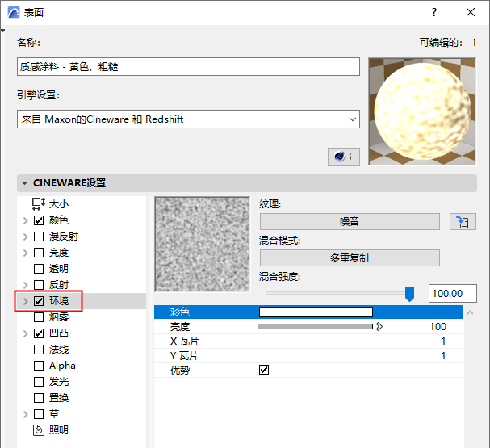Viewport: 490px width, 448px height.
Task: Select the Y 瓦片 row
Action: pos(308,356)
